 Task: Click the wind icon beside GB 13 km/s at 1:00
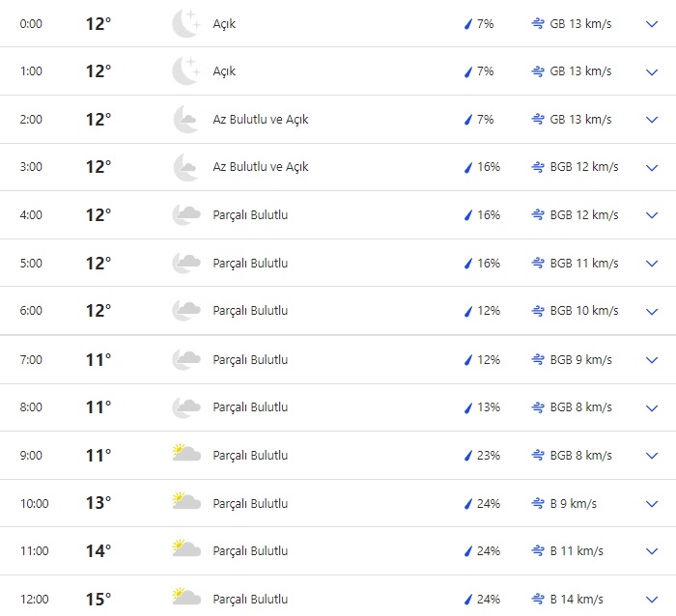click(538, 71)
